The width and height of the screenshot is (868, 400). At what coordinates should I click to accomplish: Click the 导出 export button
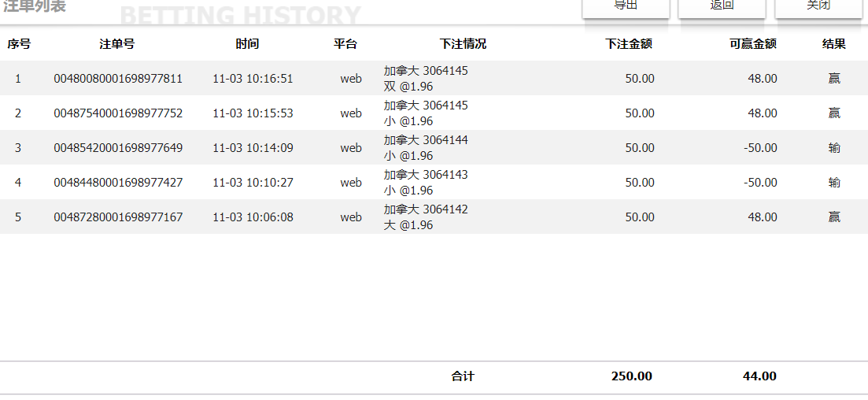[626, 8]
